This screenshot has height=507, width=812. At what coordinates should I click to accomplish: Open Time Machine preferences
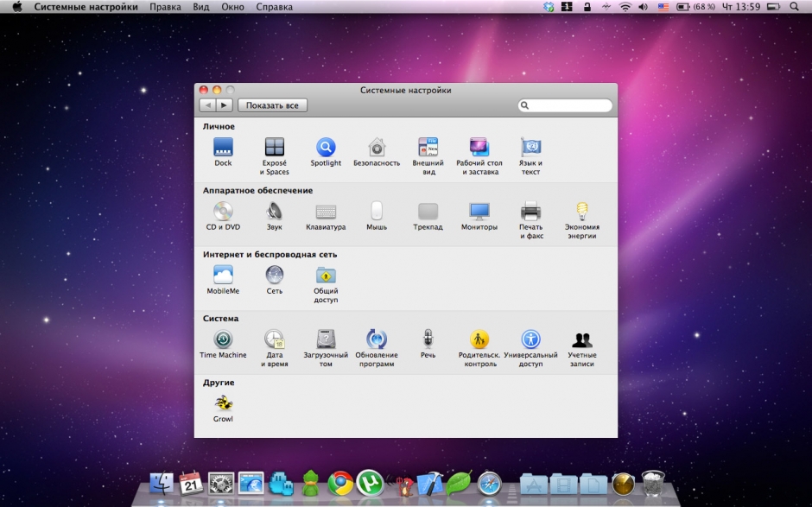[223, 344]
